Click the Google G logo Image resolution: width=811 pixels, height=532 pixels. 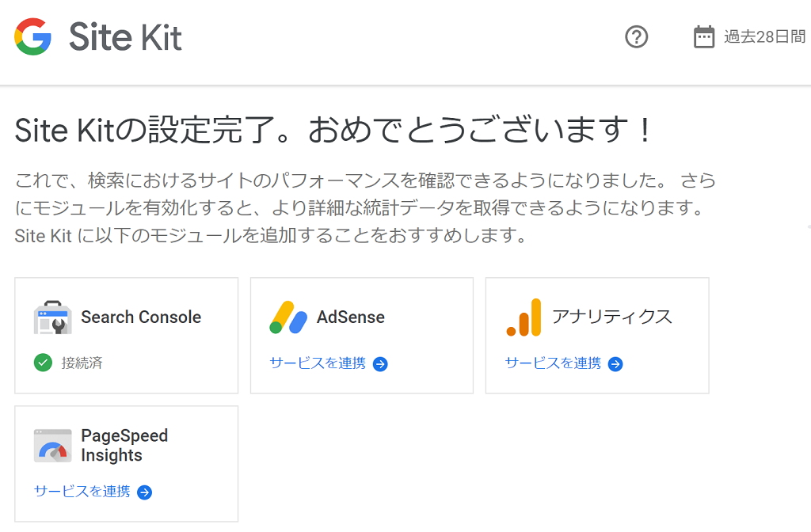[x=33, y=37]
